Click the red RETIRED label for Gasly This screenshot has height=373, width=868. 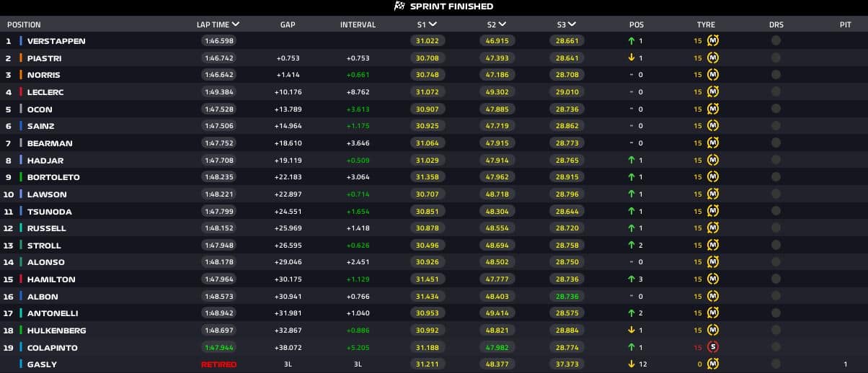[218, 364]
